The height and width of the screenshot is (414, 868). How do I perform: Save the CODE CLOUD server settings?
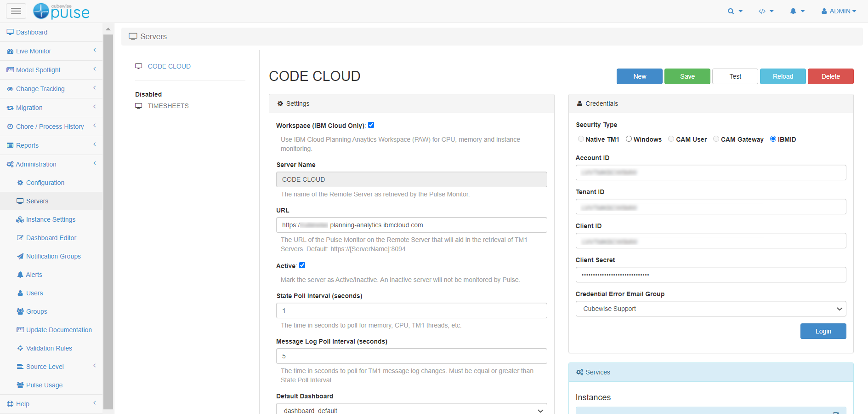tap(687, 76)
